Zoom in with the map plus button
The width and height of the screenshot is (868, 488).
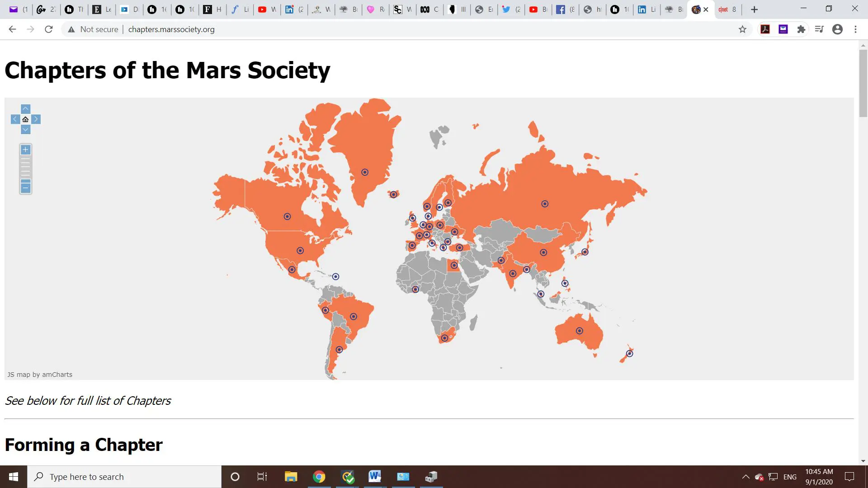(25, 150)
